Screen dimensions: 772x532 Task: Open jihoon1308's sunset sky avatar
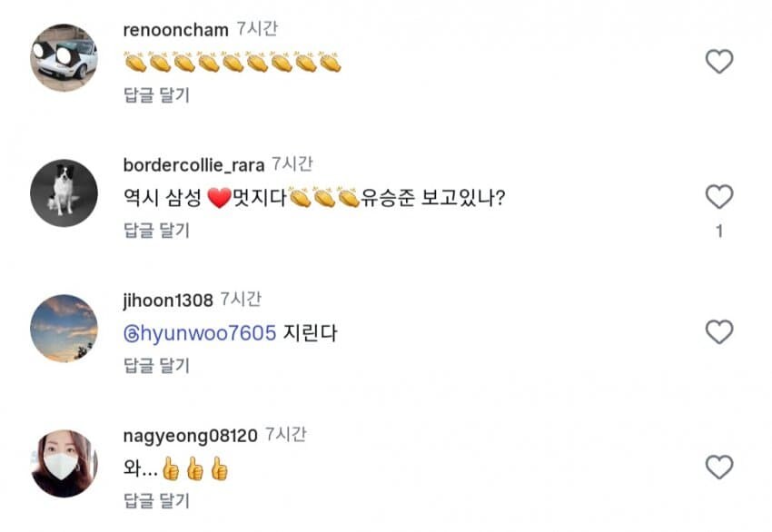pyautogui.click(x=64, y=328)
